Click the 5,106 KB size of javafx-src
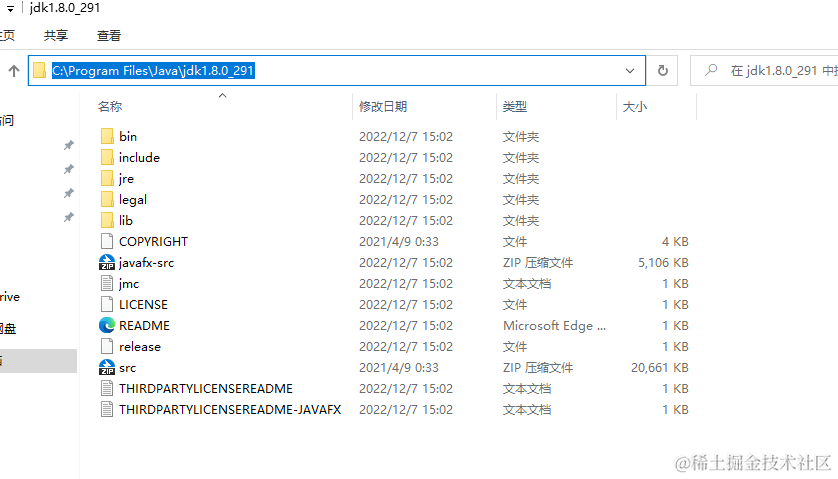This screenshot has height=479, width=838. coord(663,262)
